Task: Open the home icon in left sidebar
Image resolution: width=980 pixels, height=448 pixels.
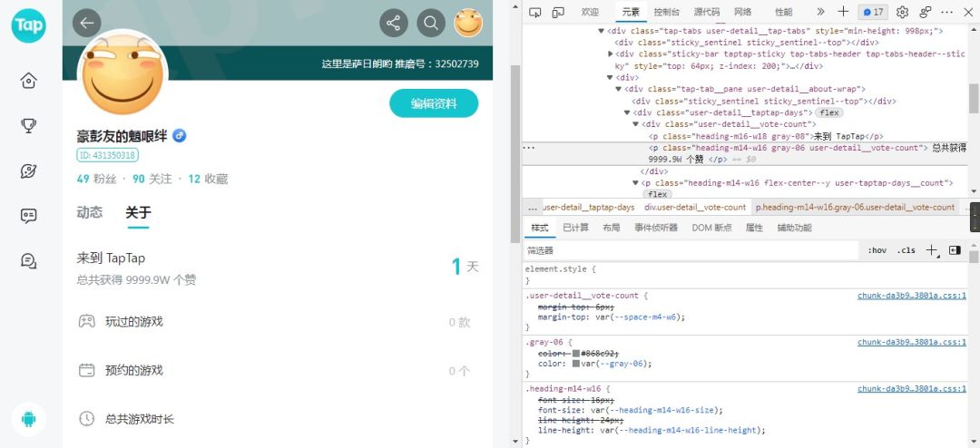Action: tap(28, 81)
